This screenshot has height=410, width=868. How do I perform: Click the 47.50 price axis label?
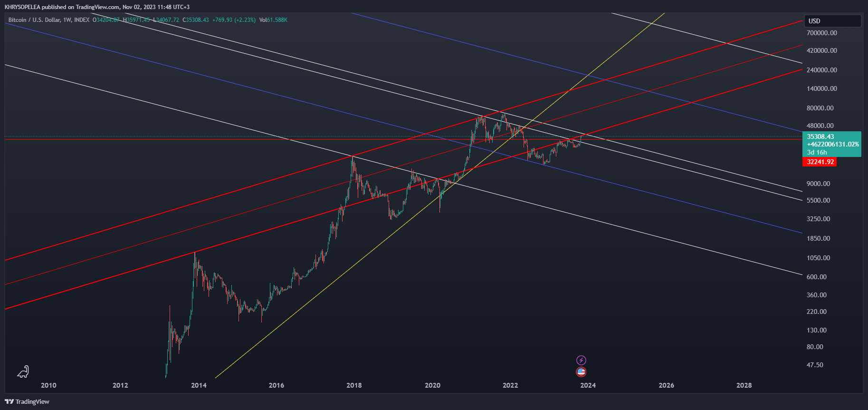815,365
